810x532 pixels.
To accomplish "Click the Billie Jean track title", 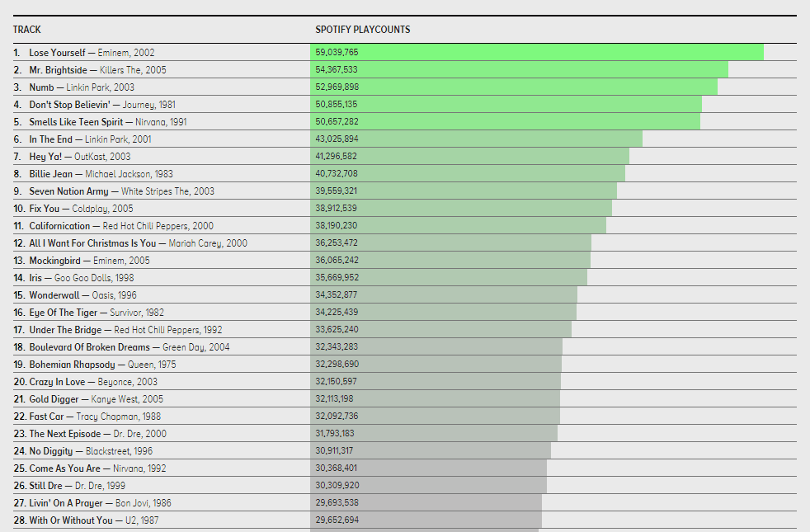I will tap(54, 174).
